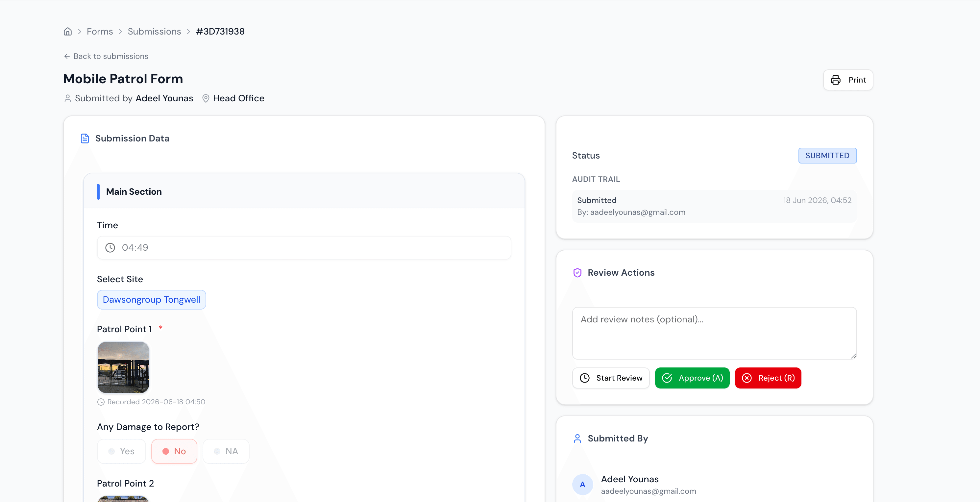
Task: Click the printer icon
Action: coord(835,80)
